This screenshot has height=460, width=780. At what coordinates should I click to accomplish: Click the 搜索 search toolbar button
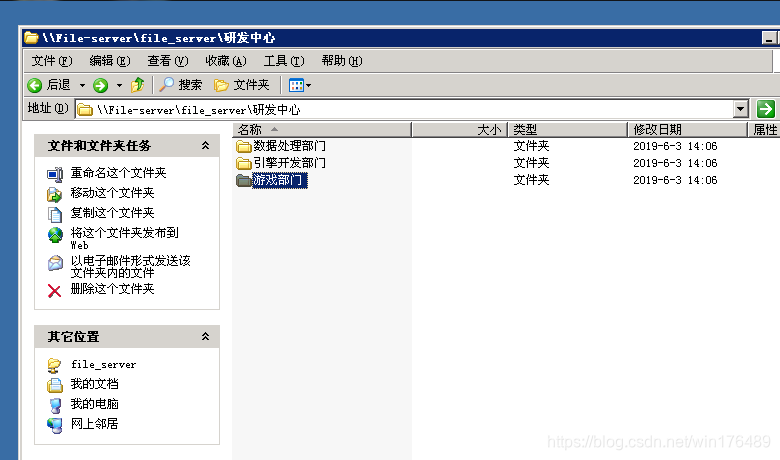(181, 85)
